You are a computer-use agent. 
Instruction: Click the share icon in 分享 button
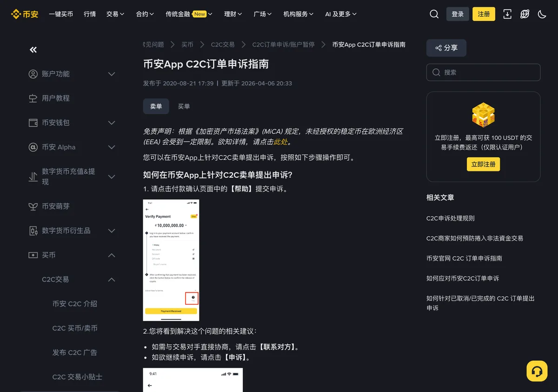(x=438, y=48)
